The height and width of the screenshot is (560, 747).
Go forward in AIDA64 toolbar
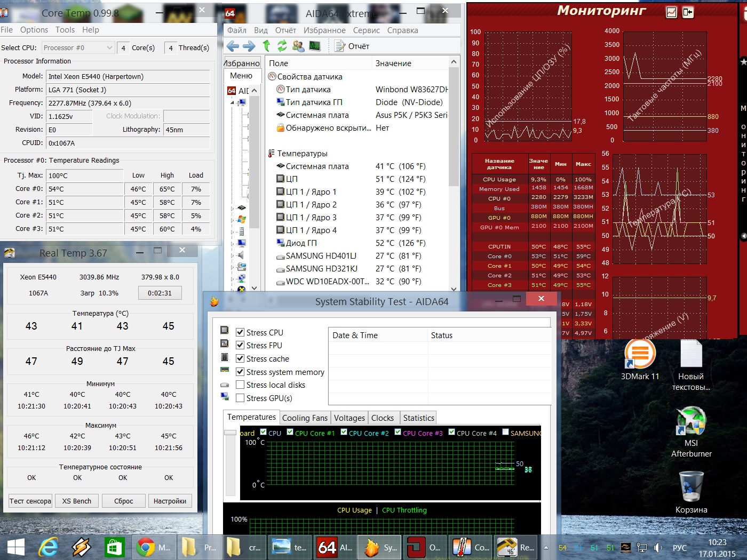(249, 46)
